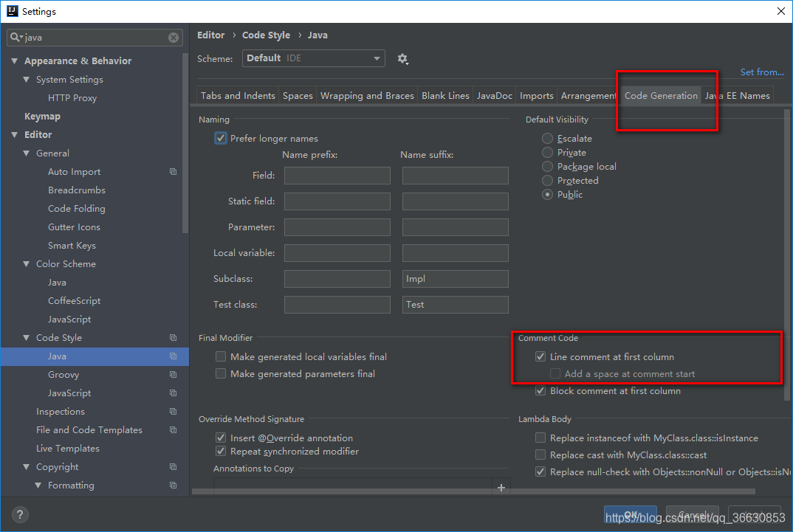
Task: Click the project-level icon beside Formatting
Action: pos(173,485)
